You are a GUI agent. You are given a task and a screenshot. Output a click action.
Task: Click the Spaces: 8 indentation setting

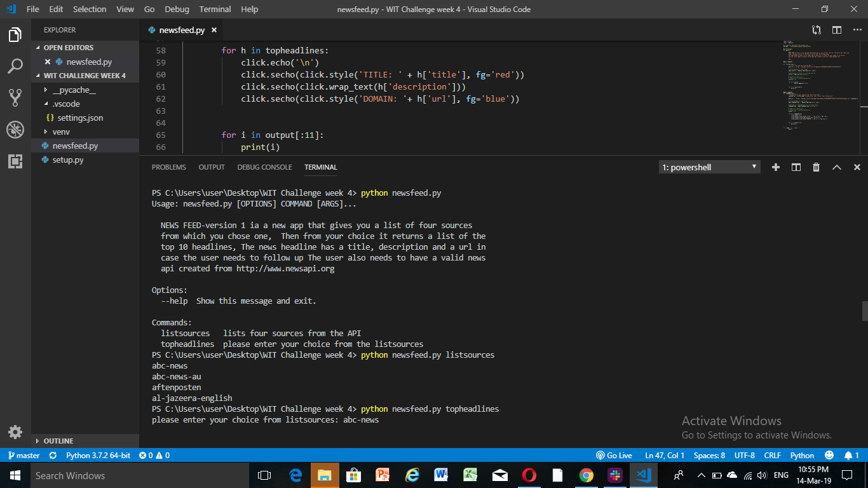[708, 455]
